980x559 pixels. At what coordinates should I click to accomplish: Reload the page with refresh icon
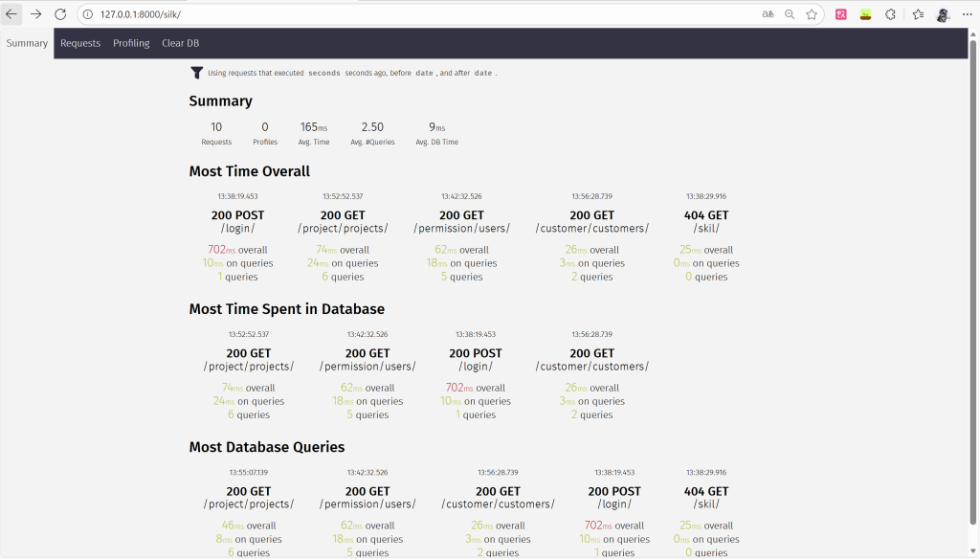60,14
